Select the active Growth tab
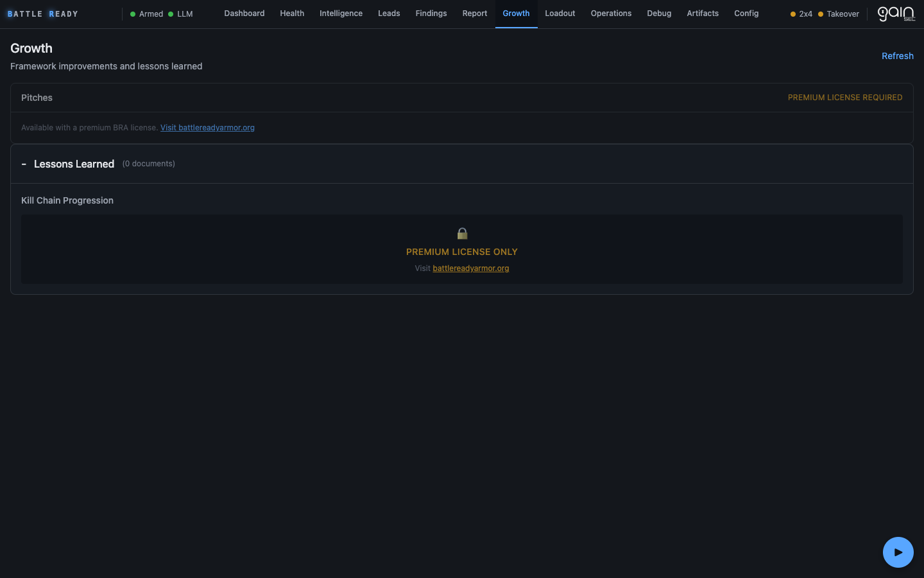Viewport: 924px width, 578px height. click(517, 13)
